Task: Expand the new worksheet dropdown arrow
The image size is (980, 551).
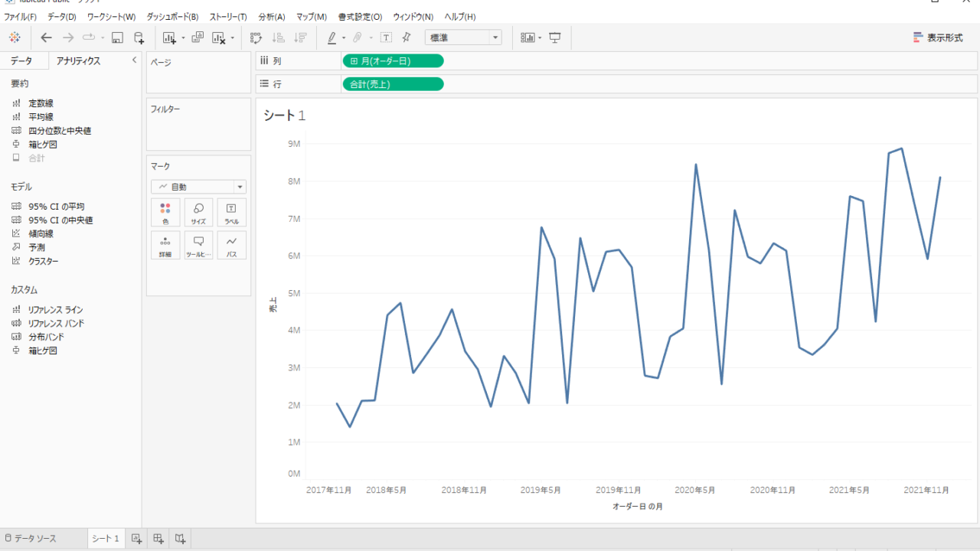Action: click(183, 37)
